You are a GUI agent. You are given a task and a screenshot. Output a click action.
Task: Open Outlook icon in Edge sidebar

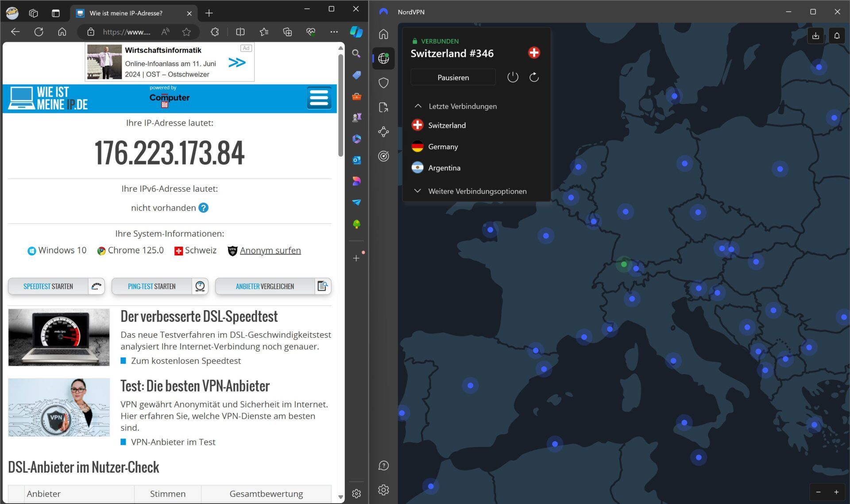pyautogui.click(x=356, y=160)
